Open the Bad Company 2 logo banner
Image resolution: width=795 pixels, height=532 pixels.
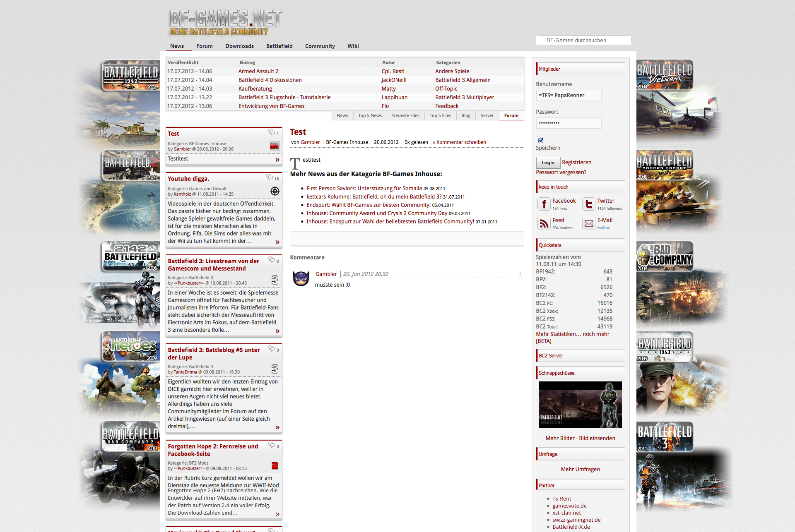coord(131,436)
